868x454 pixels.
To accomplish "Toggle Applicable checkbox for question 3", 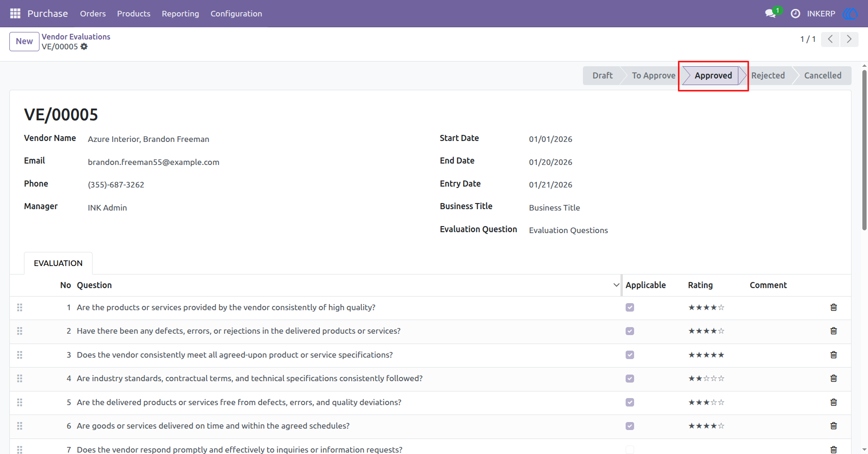I will (x=630, y=355).
